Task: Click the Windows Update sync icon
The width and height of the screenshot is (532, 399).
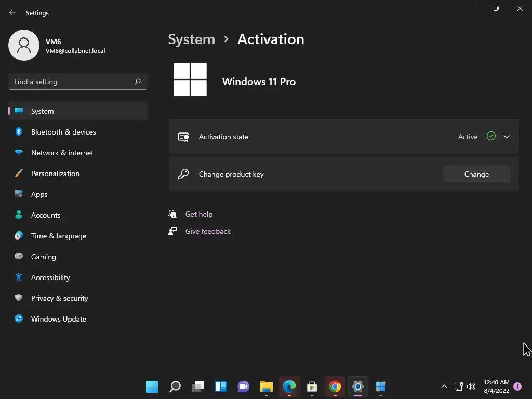Action: coord(19,318)
